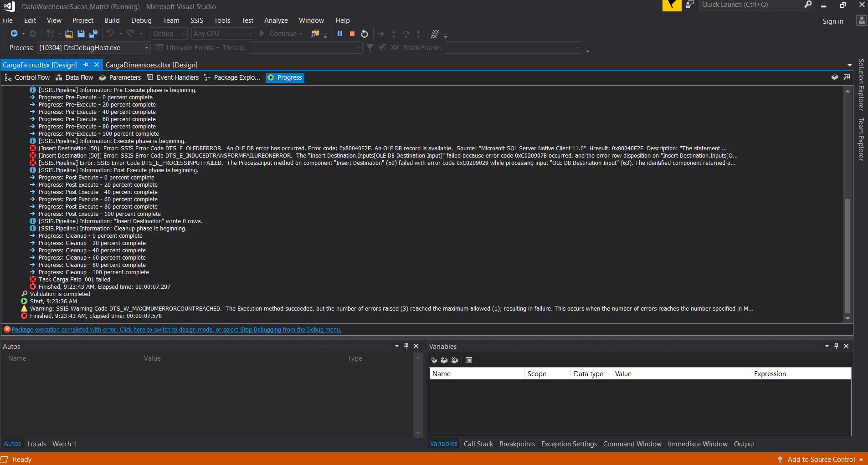Click the Delete Variable icon in Variables panel

click(x=455, y=360)
